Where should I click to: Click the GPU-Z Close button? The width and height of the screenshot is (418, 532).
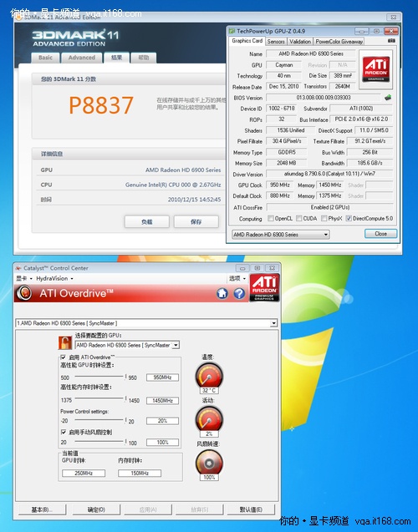tap(380, 234)
